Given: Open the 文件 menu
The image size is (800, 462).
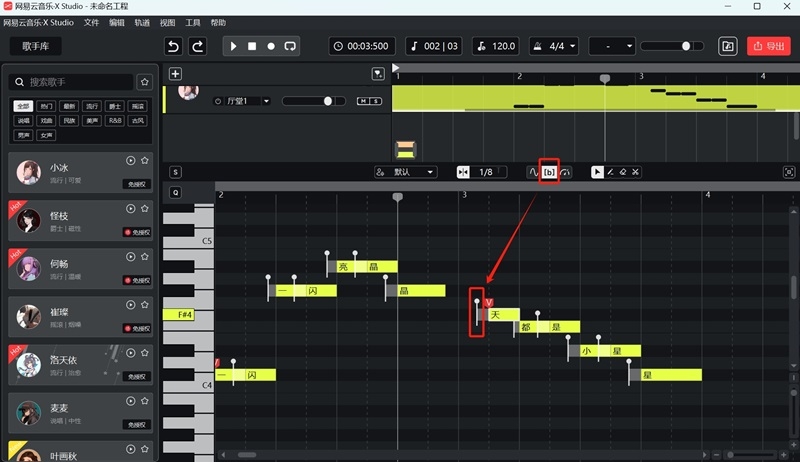Looking at the screenshot, I should tap(91, 22).
